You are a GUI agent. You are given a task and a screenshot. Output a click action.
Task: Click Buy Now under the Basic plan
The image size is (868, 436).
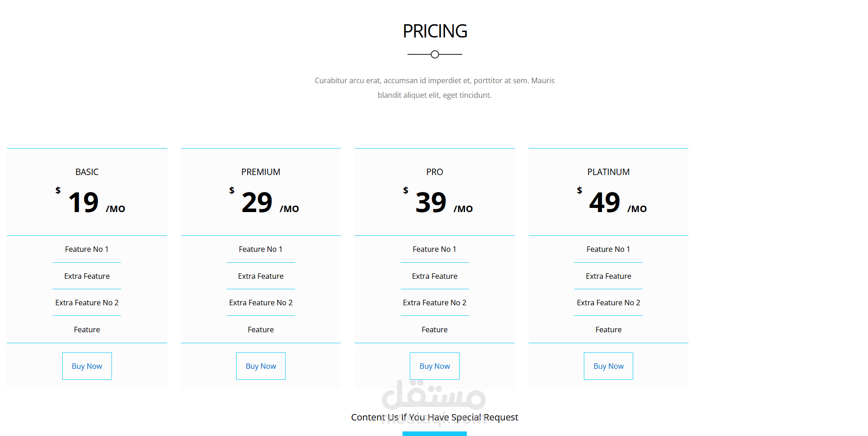pyautogui.click(x=87, y=366)
